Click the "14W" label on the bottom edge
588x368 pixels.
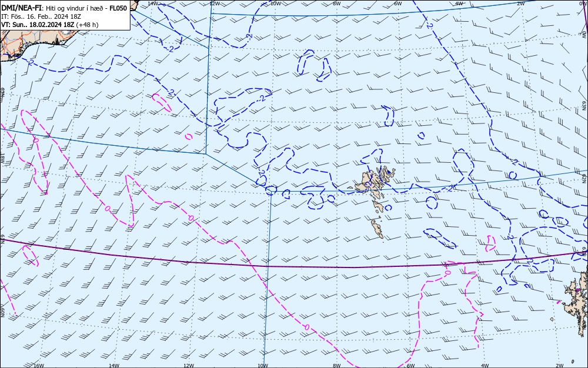click(114, 366)
